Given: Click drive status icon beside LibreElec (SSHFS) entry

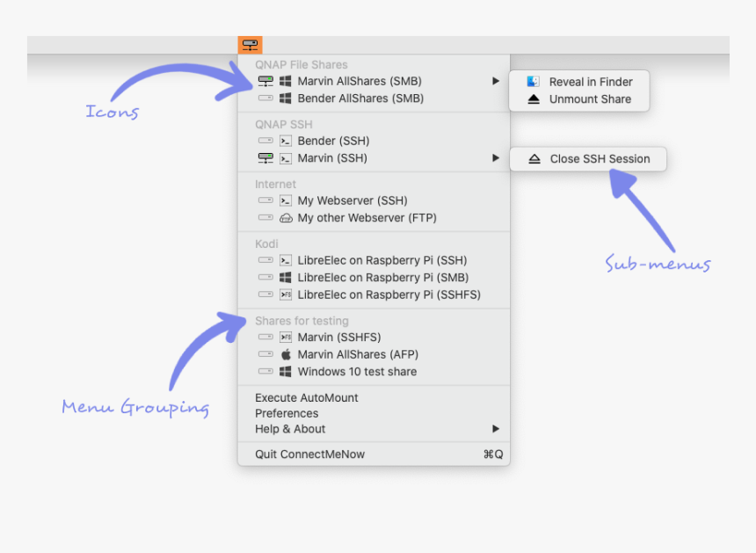Looking at the screenshot, I should click(265, 295).
